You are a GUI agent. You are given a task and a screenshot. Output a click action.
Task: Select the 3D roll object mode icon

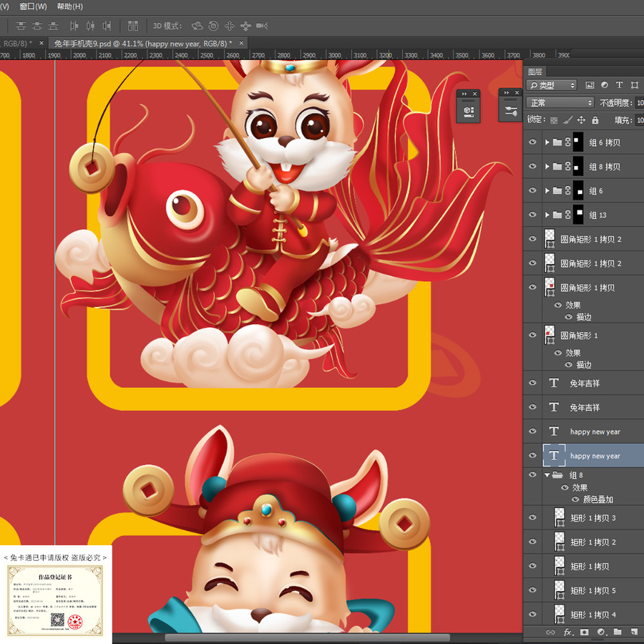pos(213,26)
